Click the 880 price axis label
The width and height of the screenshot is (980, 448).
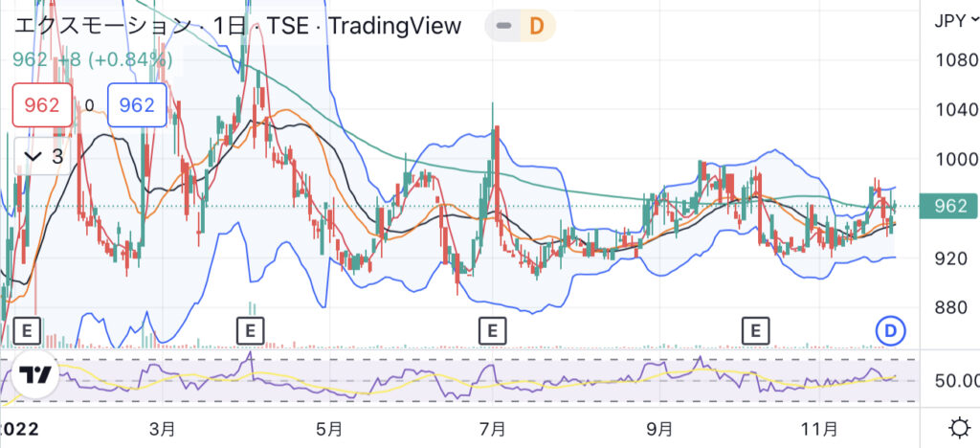tap(949, 308)
